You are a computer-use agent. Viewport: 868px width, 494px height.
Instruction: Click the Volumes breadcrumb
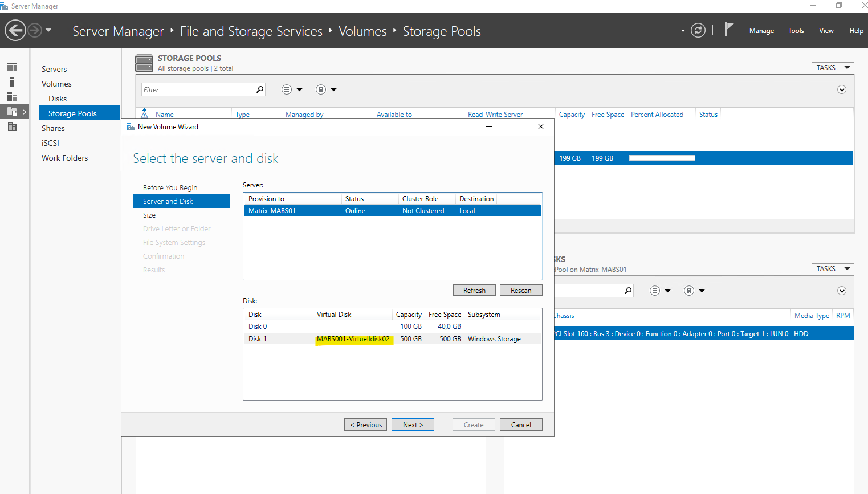click(x=362, y=31)
